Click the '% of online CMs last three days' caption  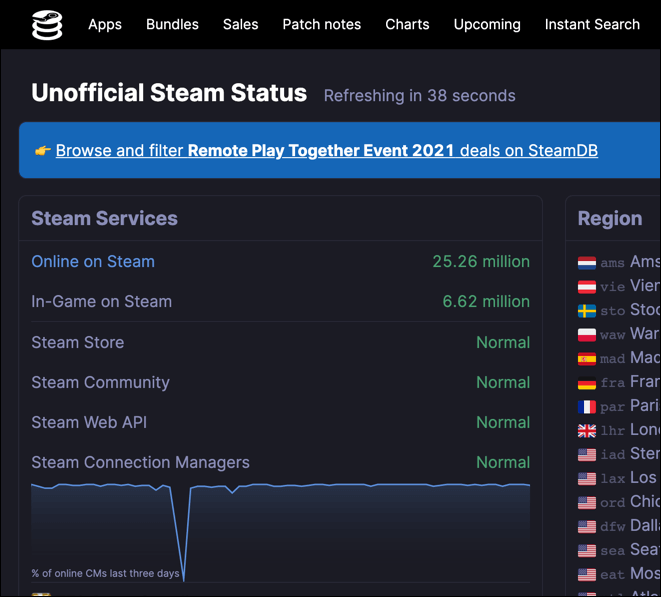click(105, 573)
